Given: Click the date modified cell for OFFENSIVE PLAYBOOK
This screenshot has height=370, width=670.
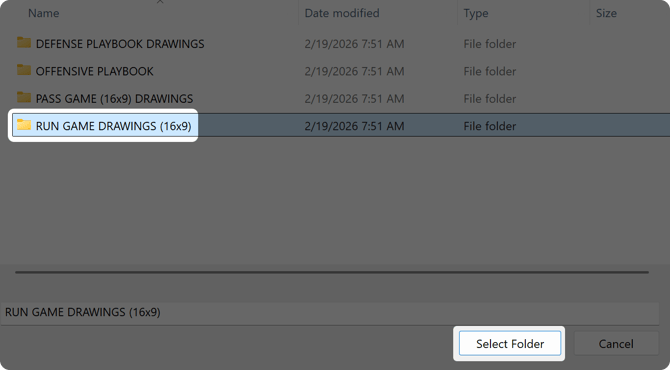Looking at the screenshot, I should [x=354, y=71].
